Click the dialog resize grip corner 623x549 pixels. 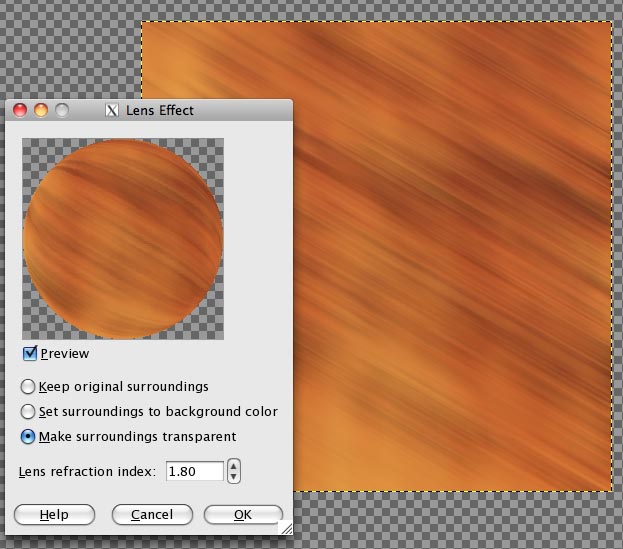pyautogui.click(x=286, y=527)
